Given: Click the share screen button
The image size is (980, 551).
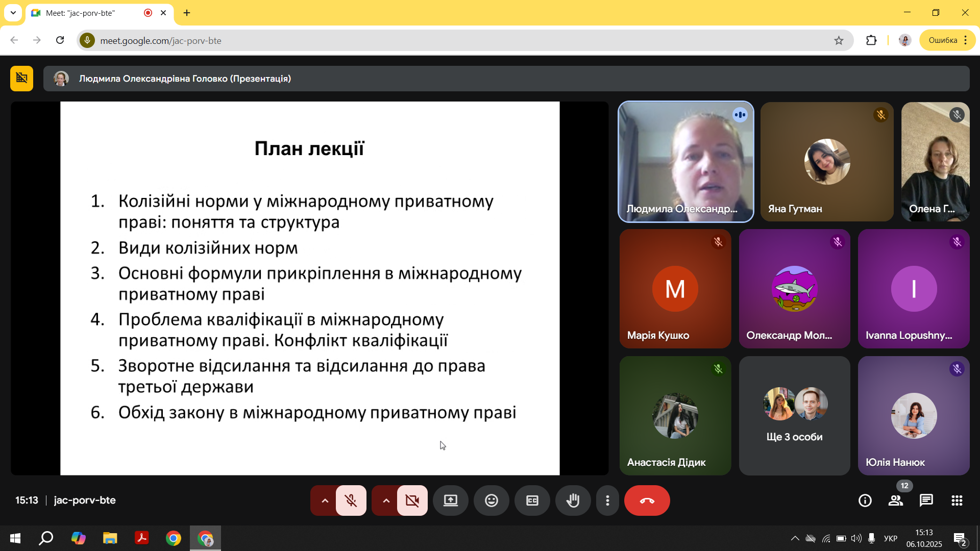Looking at the screenshot, I should coord(450,500).
